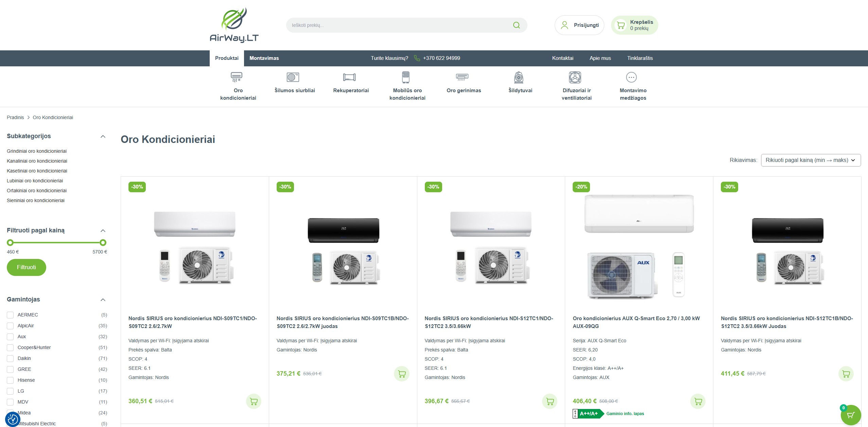Collapse the Gamintojas section

[103, 300]
